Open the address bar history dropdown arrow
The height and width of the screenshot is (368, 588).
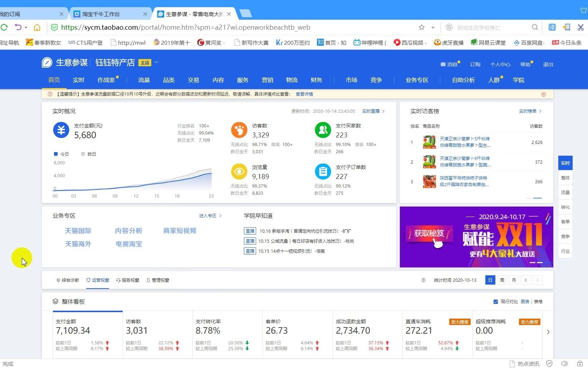coord(433,28)
